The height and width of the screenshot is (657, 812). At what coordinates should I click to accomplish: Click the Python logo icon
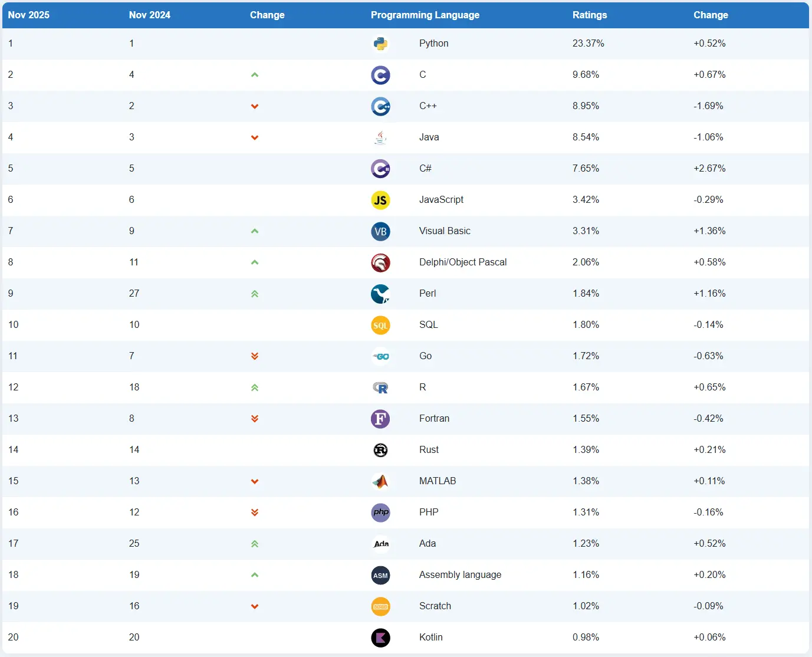click(380, 44)
